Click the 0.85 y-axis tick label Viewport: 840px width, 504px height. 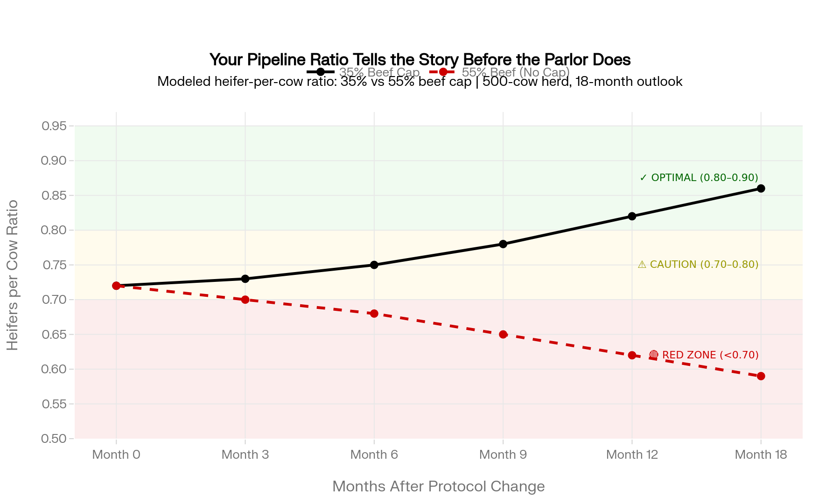[x=54, y=196]
